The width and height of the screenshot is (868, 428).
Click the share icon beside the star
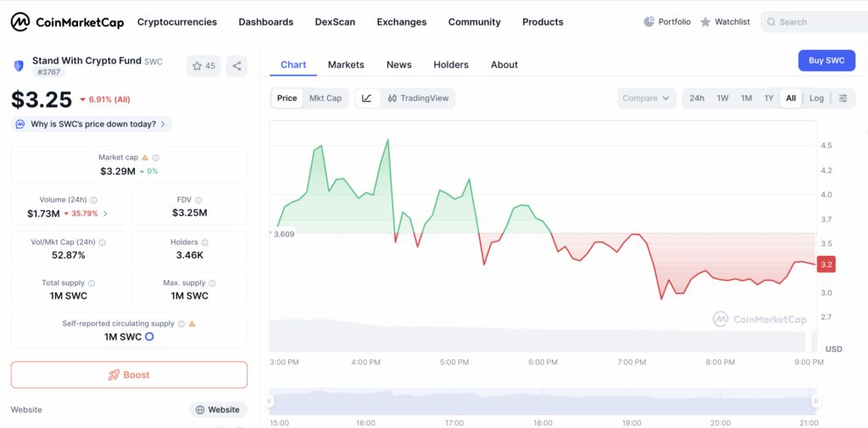[236, 66]
